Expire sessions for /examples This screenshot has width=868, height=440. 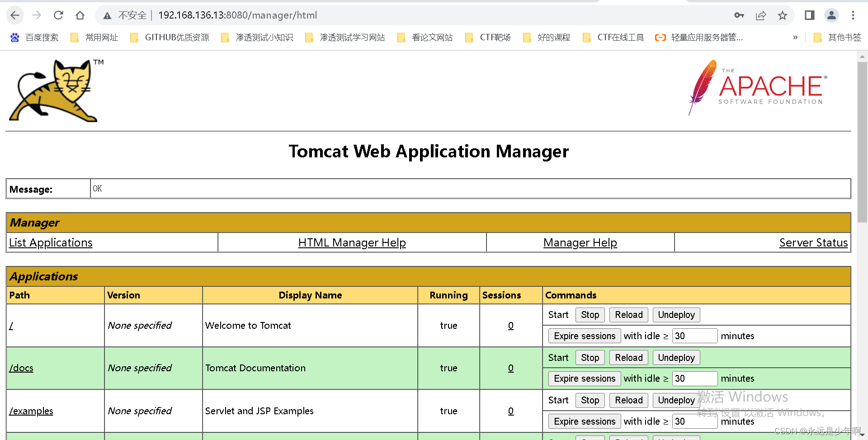[585, 421]
